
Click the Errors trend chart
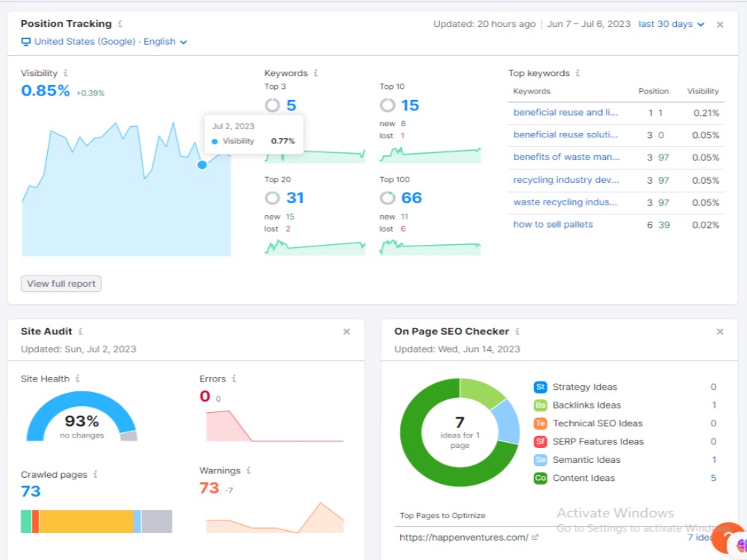(275, 426)
